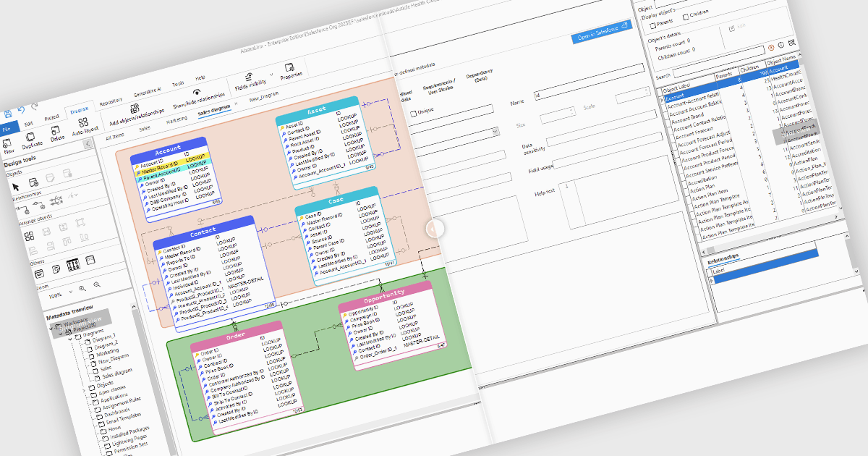This screenshot has height=456, width=868.
Task: Select Account Brand row in object list
Action: [688, 118]
